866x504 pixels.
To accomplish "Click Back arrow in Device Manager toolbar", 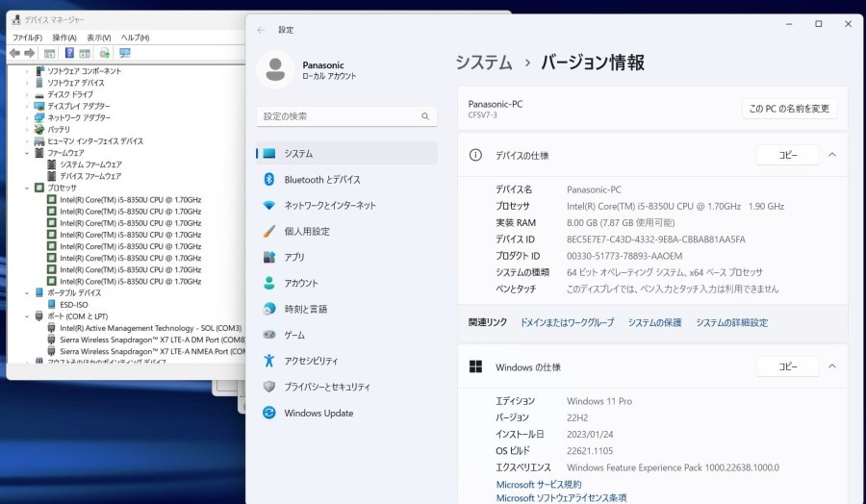I will 14,53.
